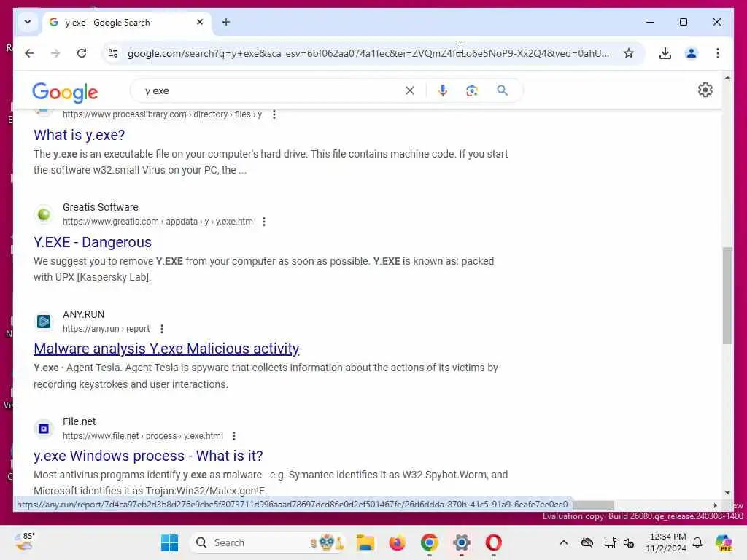Click the scrollbar down arrow
Screen dimensions: 747x560
click(727, 493)
